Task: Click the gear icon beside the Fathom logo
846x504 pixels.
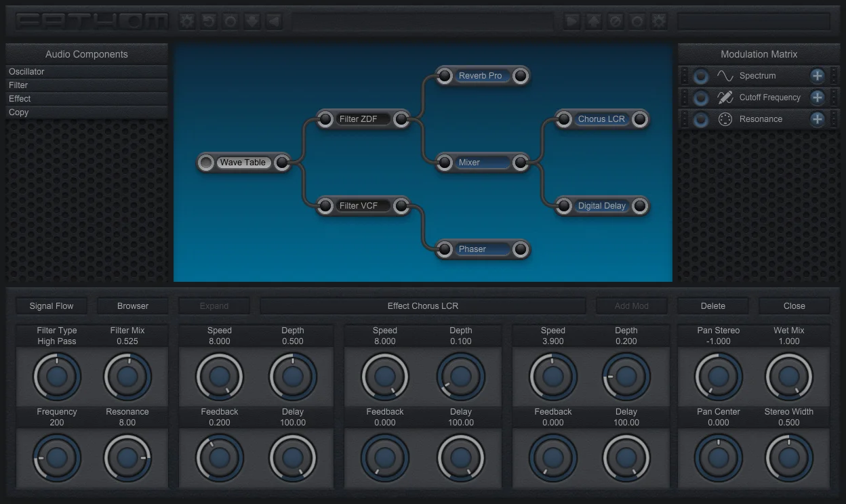Action: tap(186, 21)
